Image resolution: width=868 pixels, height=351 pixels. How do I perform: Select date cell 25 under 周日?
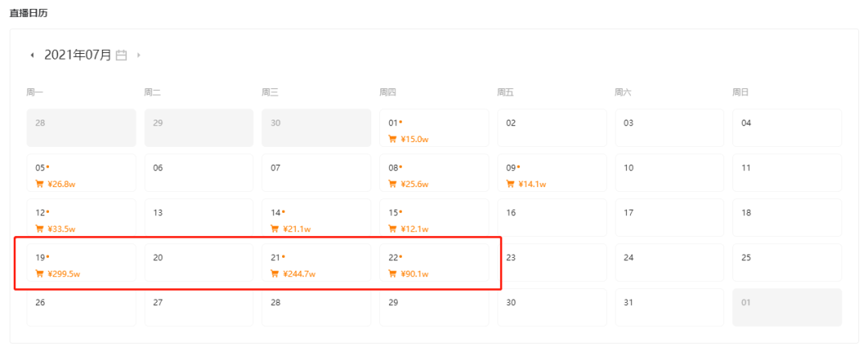click(787, 263)
